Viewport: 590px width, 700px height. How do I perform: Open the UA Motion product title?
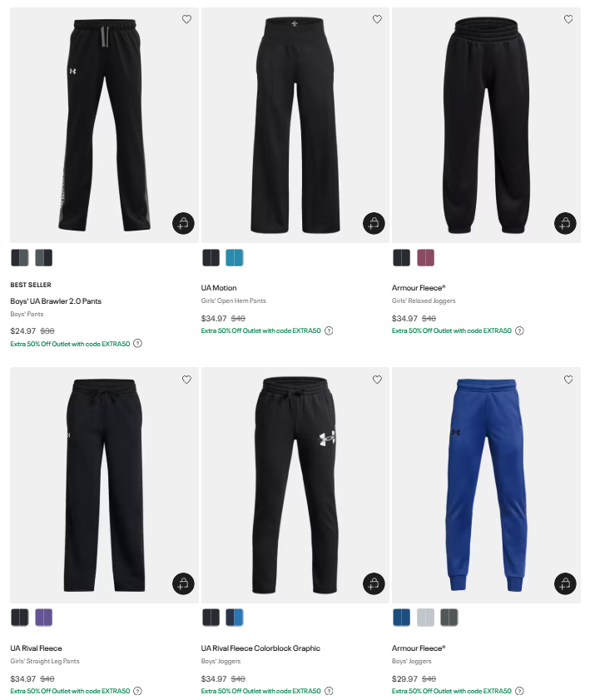point(219,288)
